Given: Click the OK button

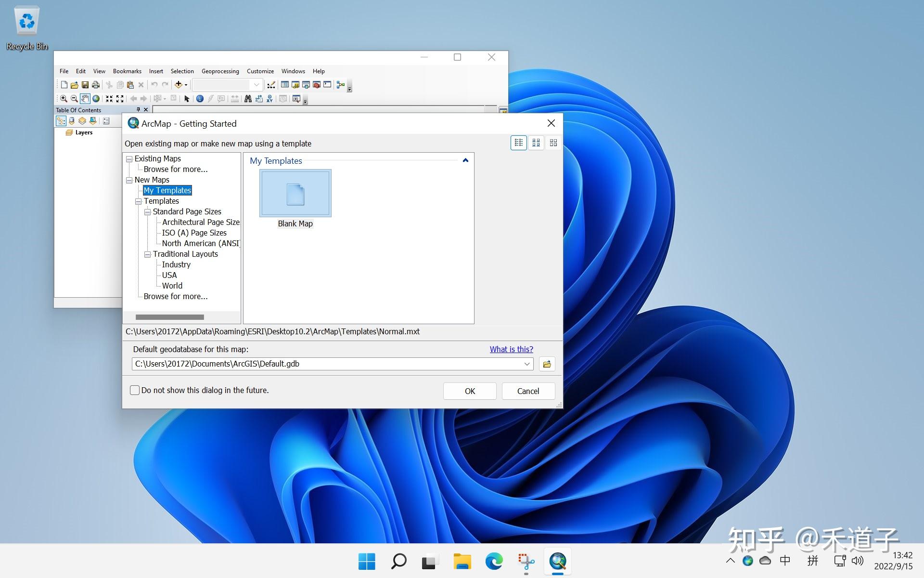Looking at the screenshot, I should click(470, 391).
